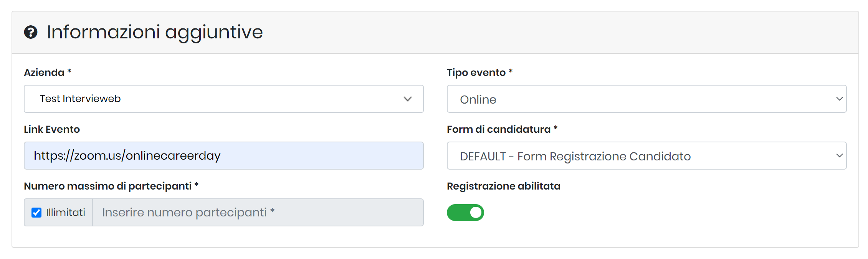This screenshot has height=259, width=868.
Task: Click the Form di candidatura arrow icon
Action: 839,156
